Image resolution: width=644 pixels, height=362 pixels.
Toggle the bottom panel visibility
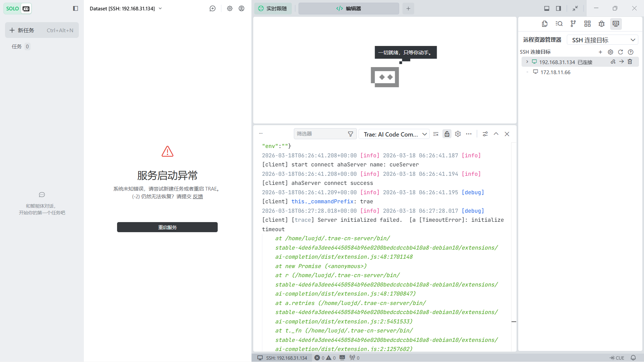click(x=547, y=8)
